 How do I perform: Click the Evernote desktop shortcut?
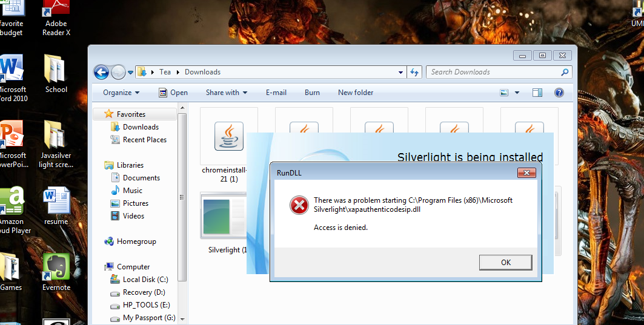[56, 272]
